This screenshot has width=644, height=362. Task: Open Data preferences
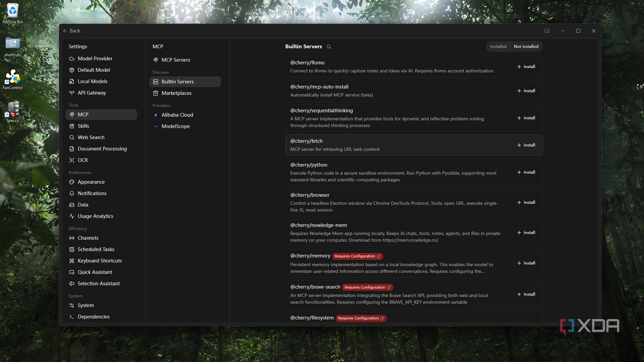(x=101, y=204)
